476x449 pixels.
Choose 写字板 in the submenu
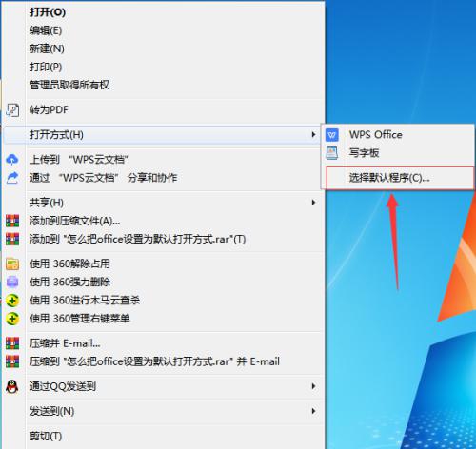tap(399, 153)
